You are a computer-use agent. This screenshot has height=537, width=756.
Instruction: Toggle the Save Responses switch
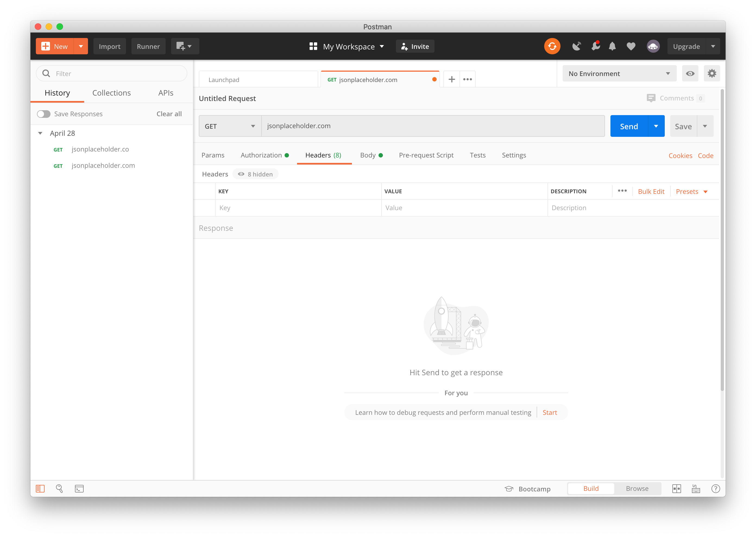pyautogui.click(x=43, y=113)
